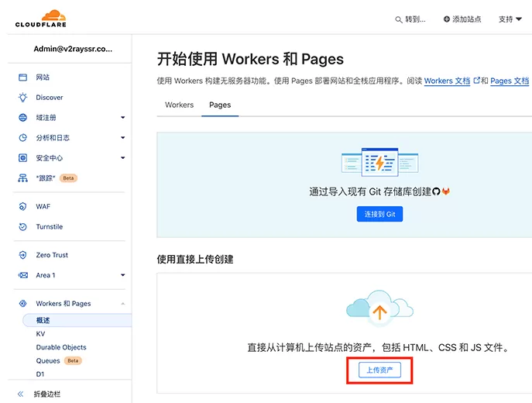The height and width of the screenshot is (403, 532).
Task: Open the Discover lightbulb icon
Action: (22, 98)
